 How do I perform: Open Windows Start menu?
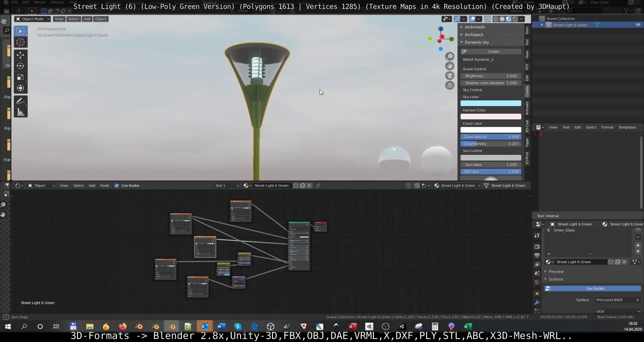8,326
